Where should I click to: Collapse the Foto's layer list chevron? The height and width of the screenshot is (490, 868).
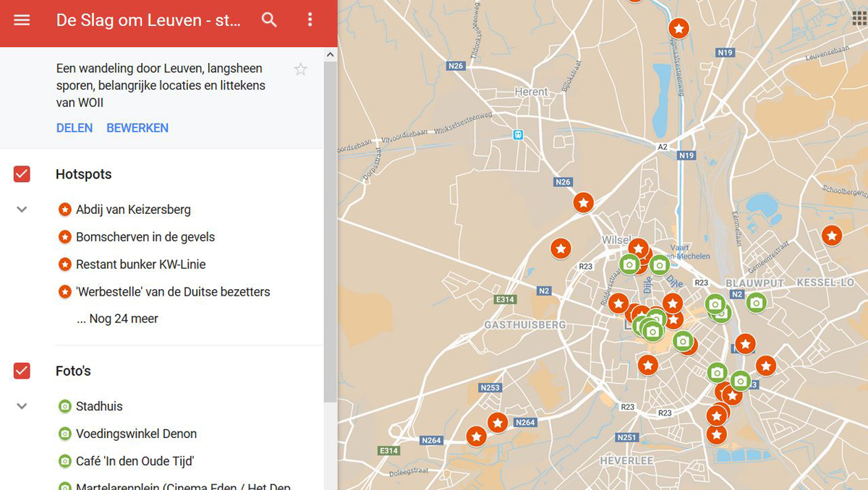(22, 406)
